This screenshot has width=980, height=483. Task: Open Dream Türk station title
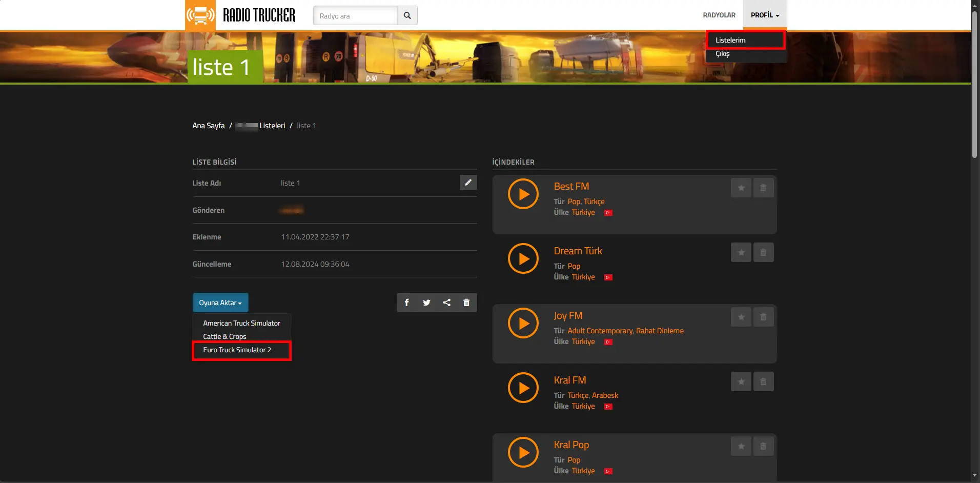coord(578,251)
